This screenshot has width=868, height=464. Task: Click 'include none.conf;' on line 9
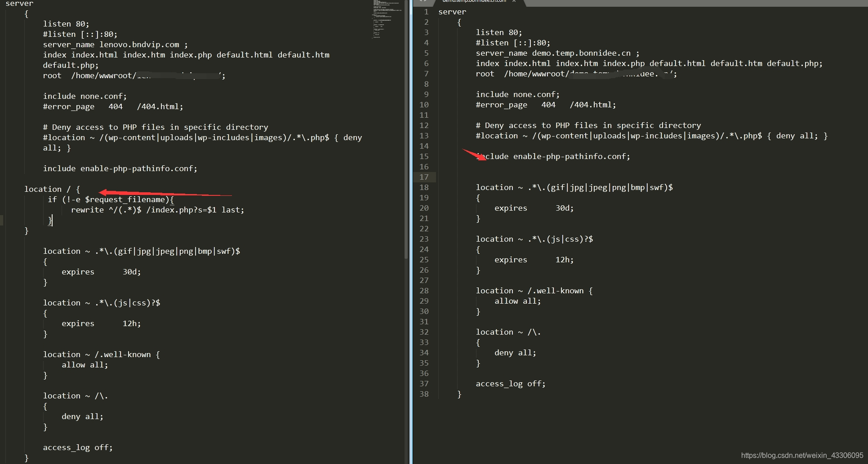click(x=518, y=94)
